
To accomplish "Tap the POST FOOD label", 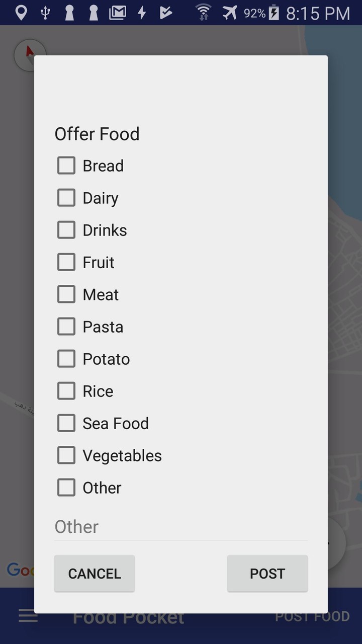I will tap(311, 615).
